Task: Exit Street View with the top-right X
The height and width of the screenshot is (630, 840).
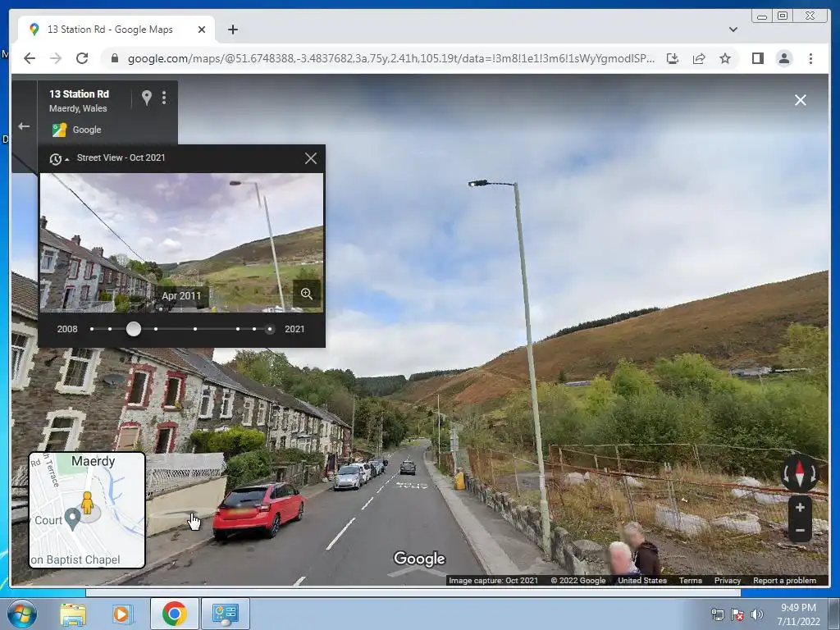Action: (801, 100)
